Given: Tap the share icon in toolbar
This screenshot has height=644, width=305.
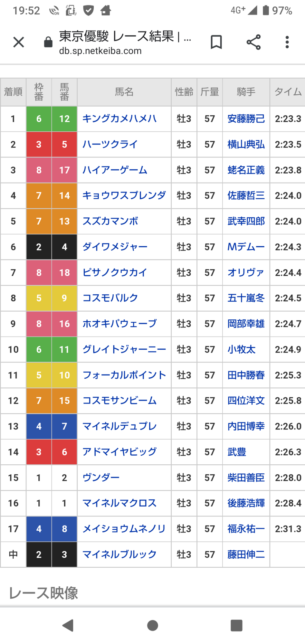Looking at the screenshot, I should coord(253,42).
